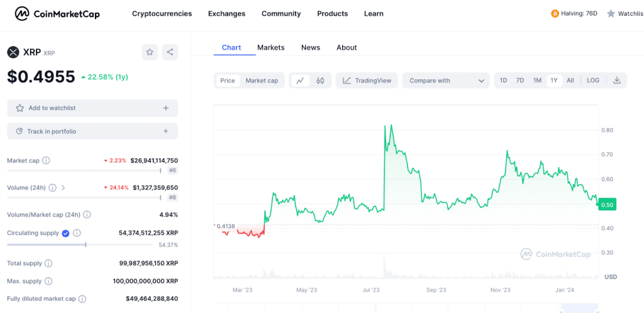The image size is (644, 313).
Task: Click the Market cap info icon
Action: pos(46,161)
